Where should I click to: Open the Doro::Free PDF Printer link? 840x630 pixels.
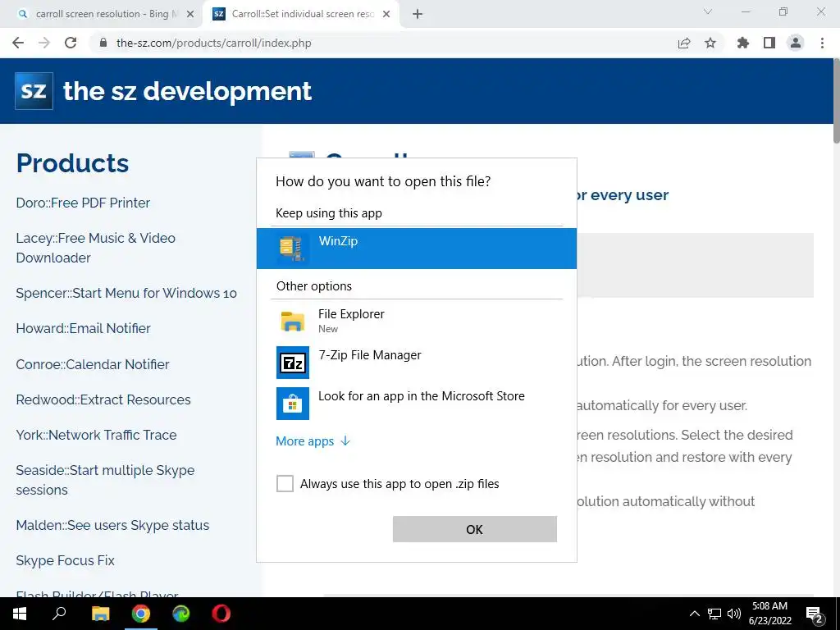(83, 203)
